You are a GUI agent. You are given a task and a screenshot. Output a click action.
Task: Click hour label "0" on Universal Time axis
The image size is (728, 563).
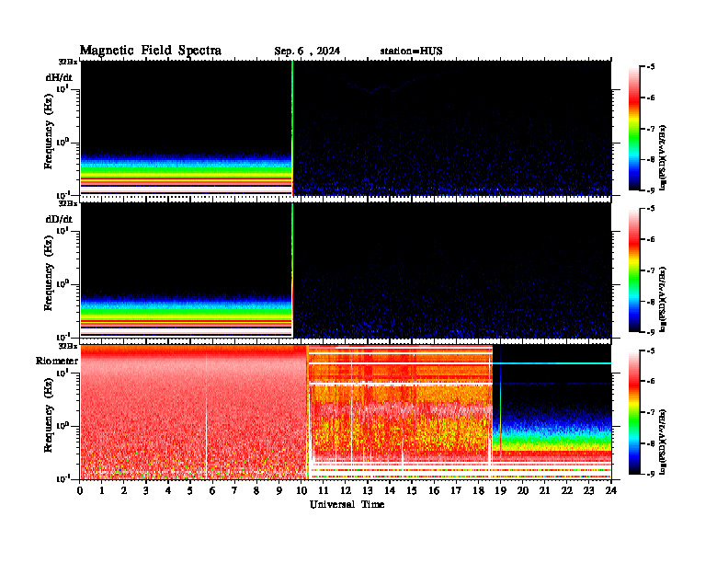[x=80, y=491]
